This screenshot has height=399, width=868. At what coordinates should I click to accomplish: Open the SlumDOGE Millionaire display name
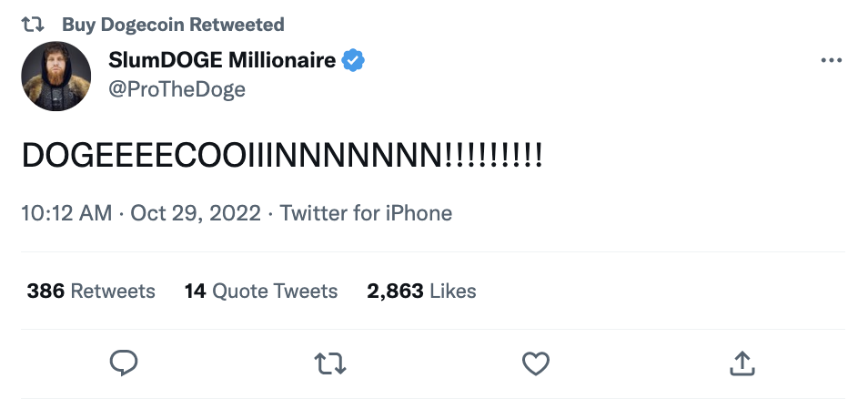pos(221,61)
